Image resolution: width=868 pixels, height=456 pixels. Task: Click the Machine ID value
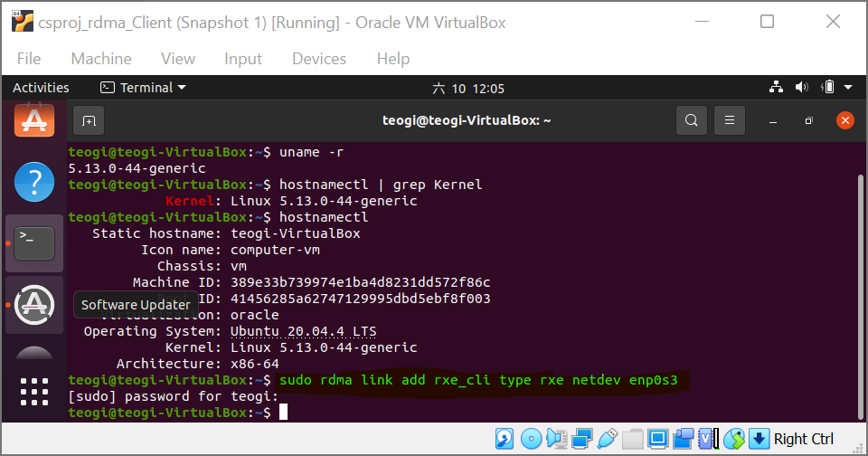click(x=361, y=282)
